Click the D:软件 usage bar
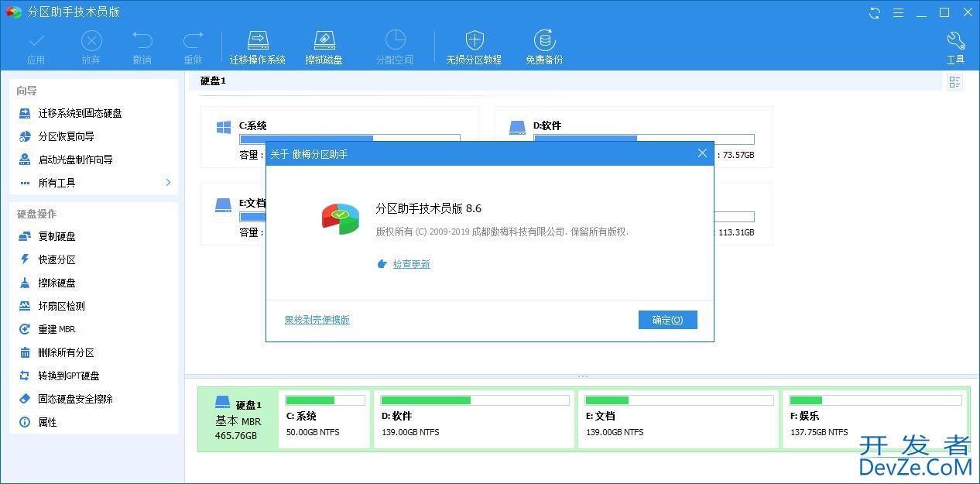980x484 pixels. [644, 139]
